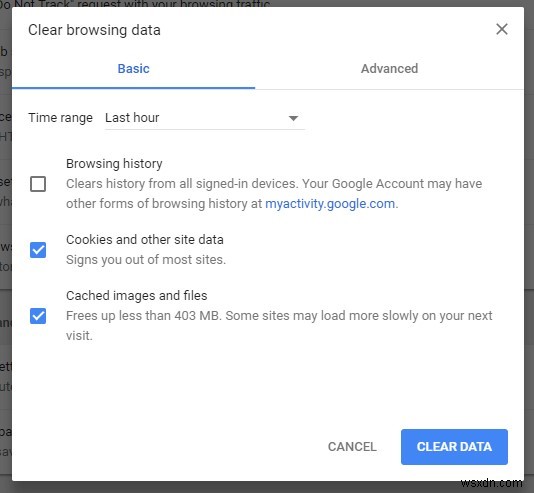The width and height of the screenshot is (534, 493).
Task: Click the Signs you out of most sites text
Action: coord(146,260)
